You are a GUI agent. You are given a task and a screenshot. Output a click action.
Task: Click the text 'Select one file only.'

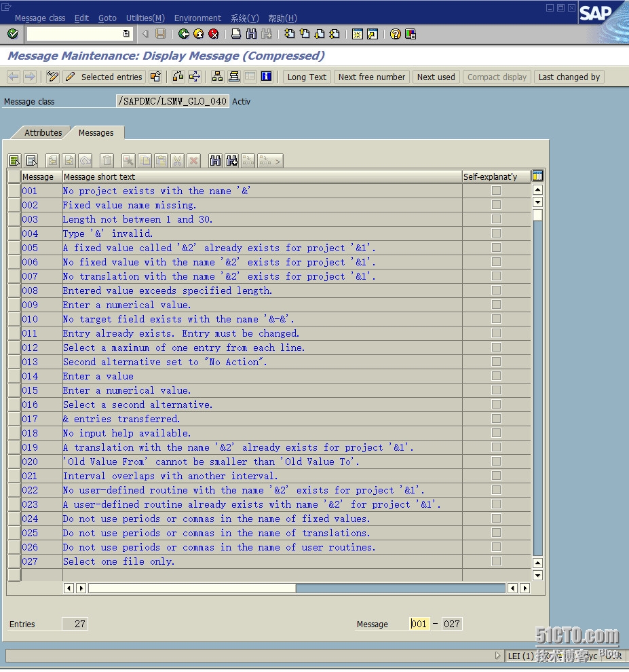(x=119, y=561)
